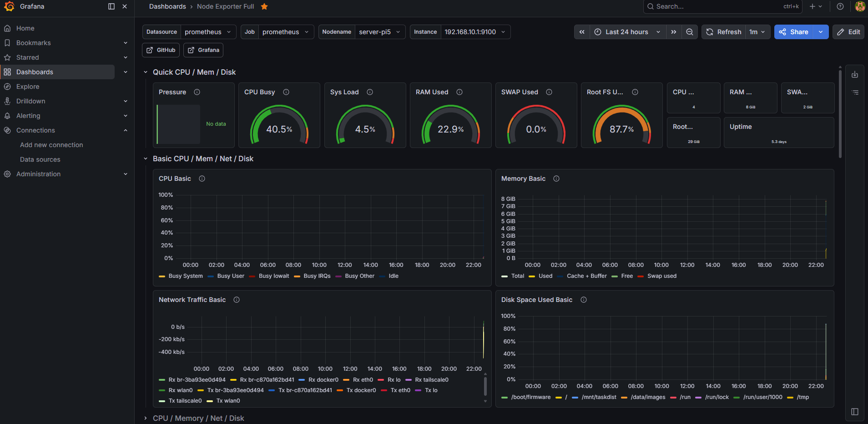Collapse the Basic CPU / Mem / Net / Disk row
This screenshot has height=424, width=868.
pos(146,158)
